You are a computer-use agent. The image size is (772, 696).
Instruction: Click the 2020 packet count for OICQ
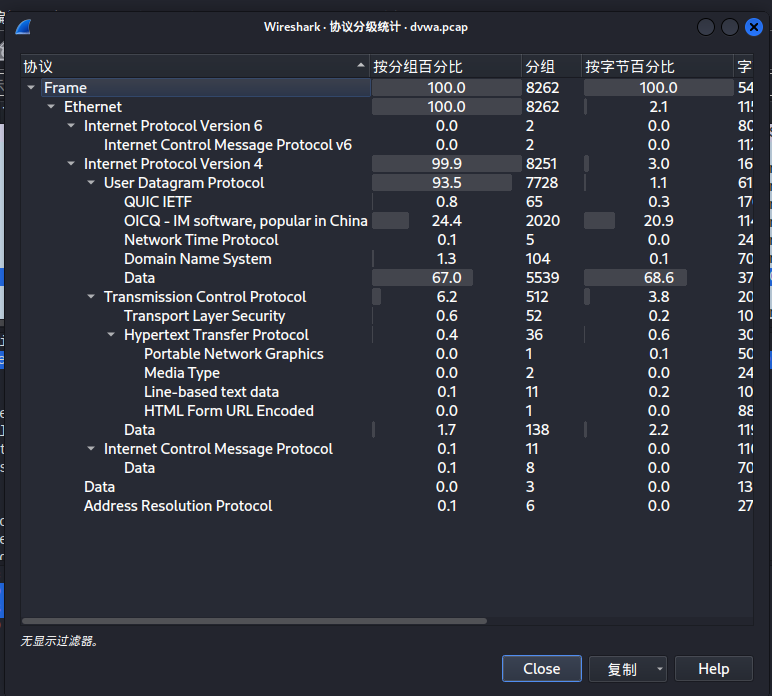point(543,221)
